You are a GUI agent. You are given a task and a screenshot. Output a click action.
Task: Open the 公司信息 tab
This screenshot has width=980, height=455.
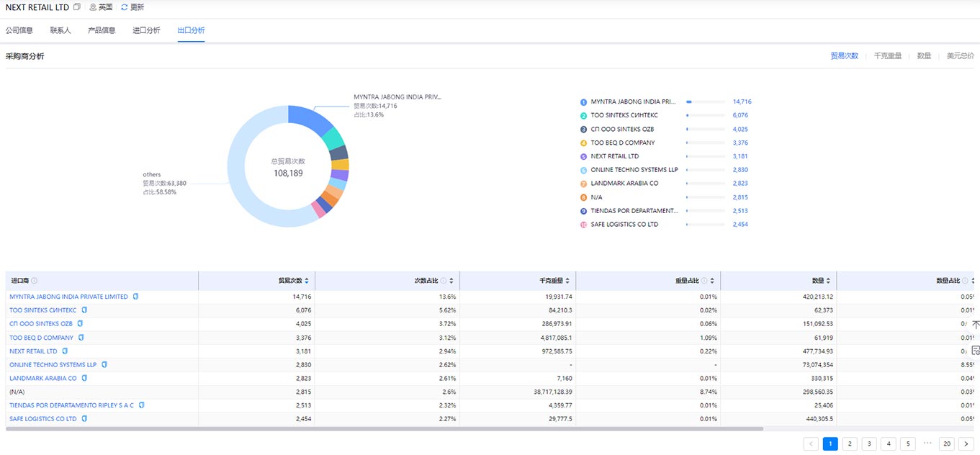coord(19,30)
